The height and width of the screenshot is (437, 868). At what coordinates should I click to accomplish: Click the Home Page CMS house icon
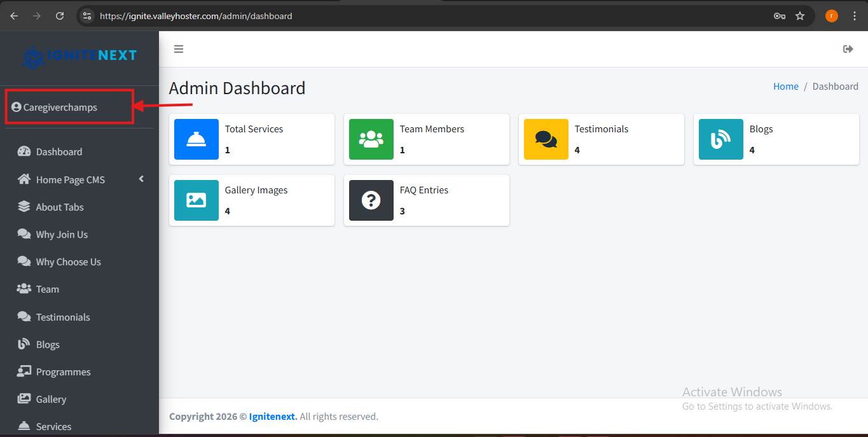pyautogui.click(x=24, y=179)
